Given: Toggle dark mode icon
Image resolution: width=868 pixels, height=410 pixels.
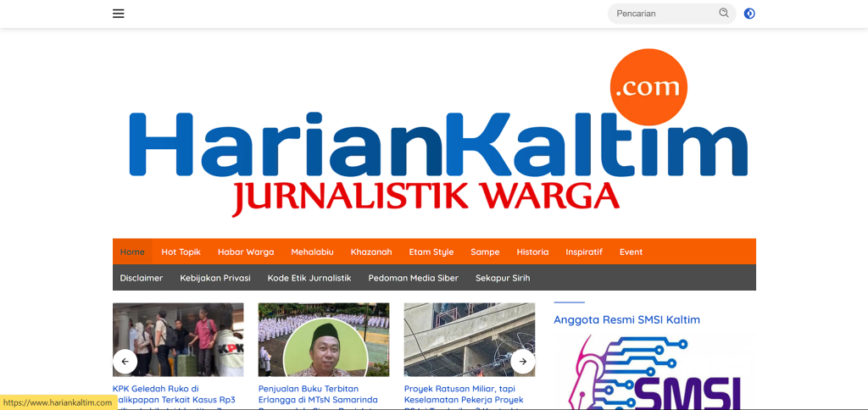Looking at the screenshot, I should coord(749,14).
